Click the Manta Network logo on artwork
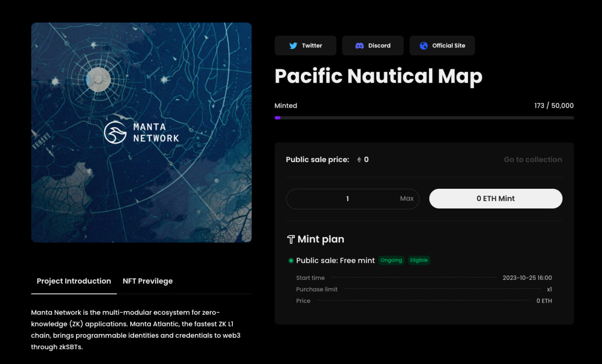602x364 pixels. tap(142, 132)
